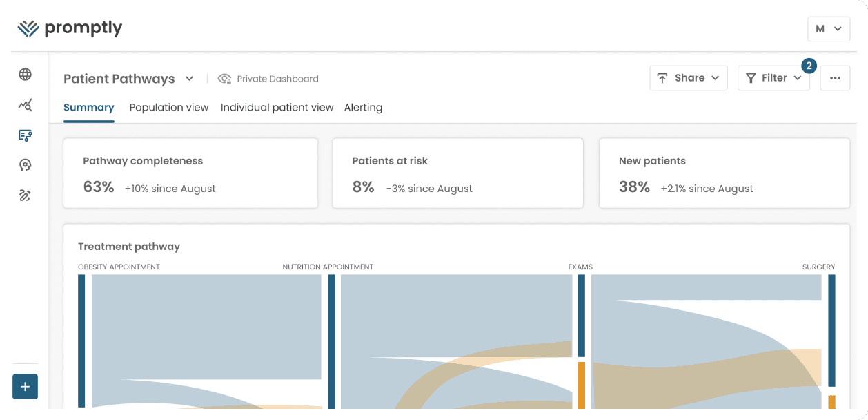
Task: Open the head insights sidebar icon
Action: pos(26,165)
